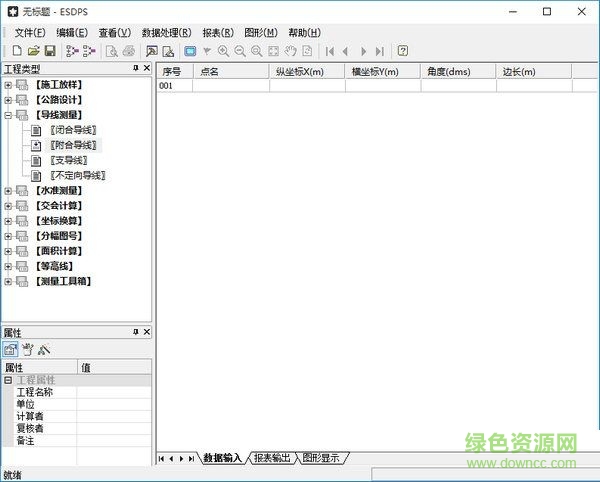Open the 报表(R) menu

(x=218, y=33)
